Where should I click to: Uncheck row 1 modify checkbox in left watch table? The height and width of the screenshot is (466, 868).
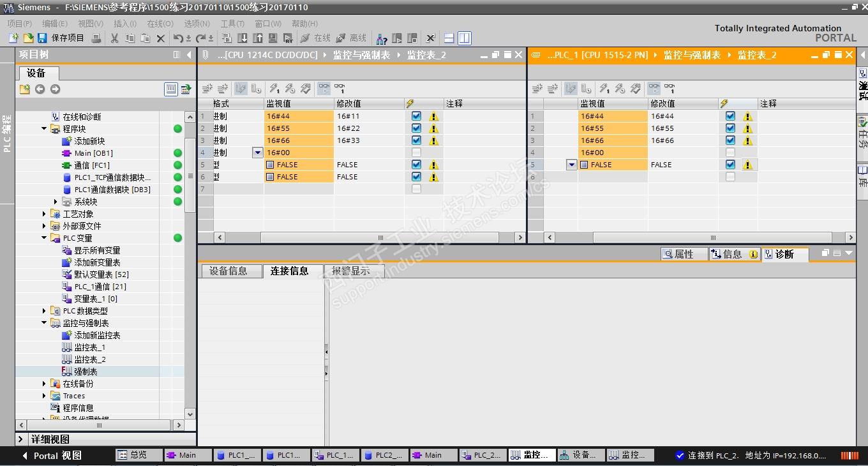coord(416,116)
